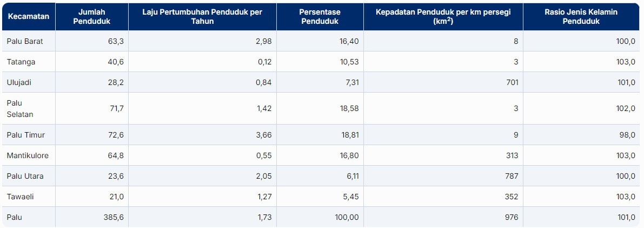The image size is (644, 228).
Task: Select the Palu Timur row label
Action: [25, 135]
